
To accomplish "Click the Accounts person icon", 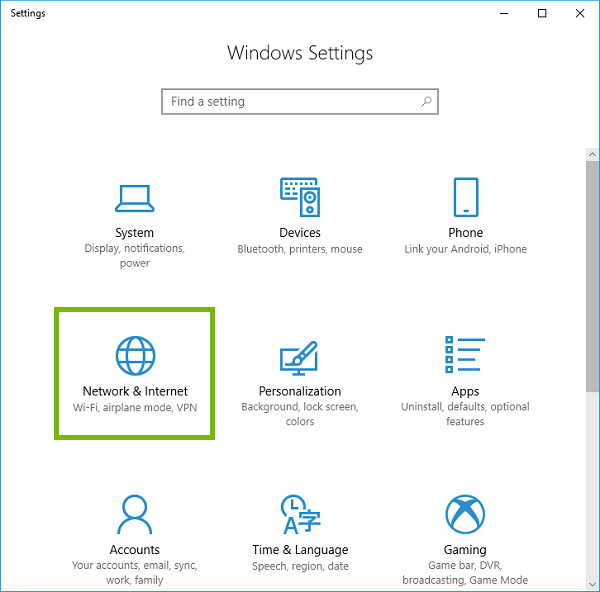I will tap(134, 514).
